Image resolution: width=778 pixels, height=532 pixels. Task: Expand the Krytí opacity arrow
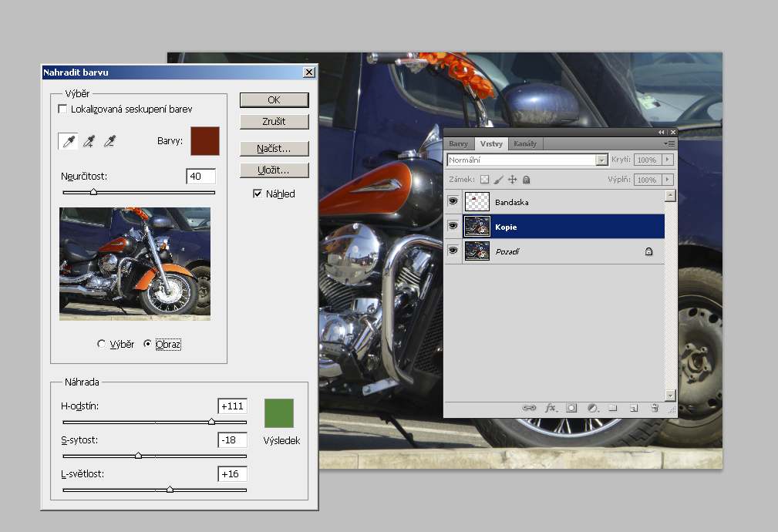tap(667, 160)
